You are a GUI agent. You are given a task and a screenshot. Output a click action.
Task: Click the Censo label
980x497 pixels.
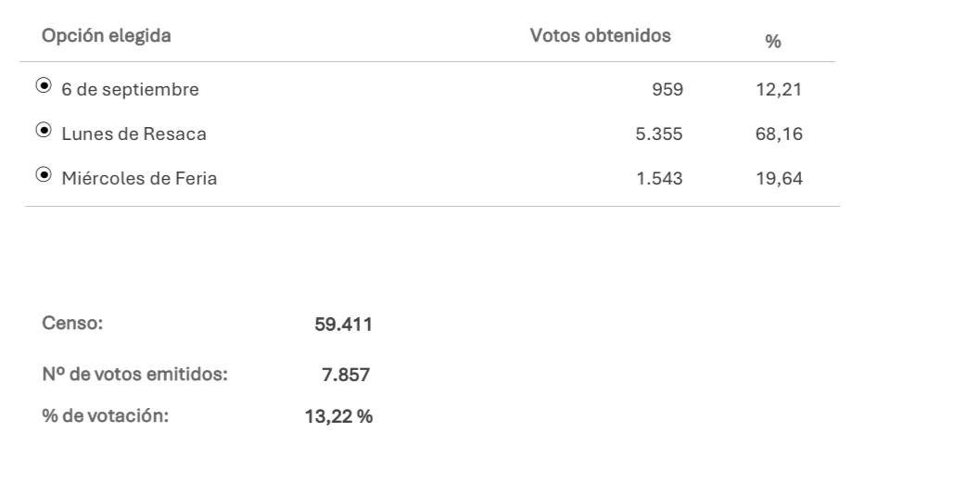click(72, 324)
